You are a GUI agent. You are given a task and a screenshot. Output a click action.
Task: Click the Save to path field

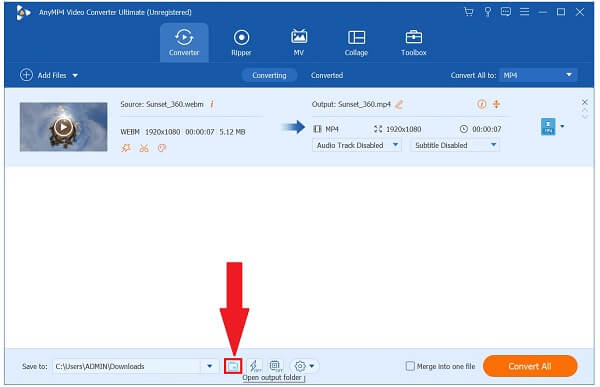coord(127,366)
